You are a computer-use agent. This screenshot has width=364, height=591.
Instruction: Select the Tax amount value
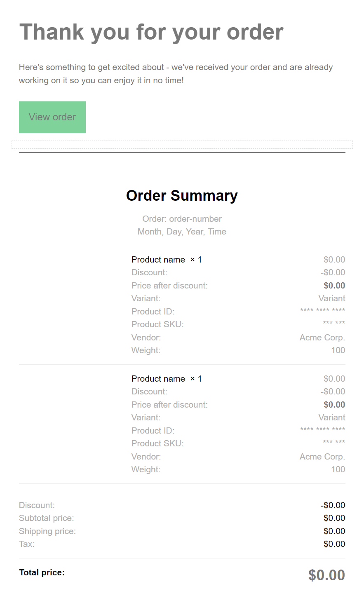pyautogui.click(x=334, y=544)
